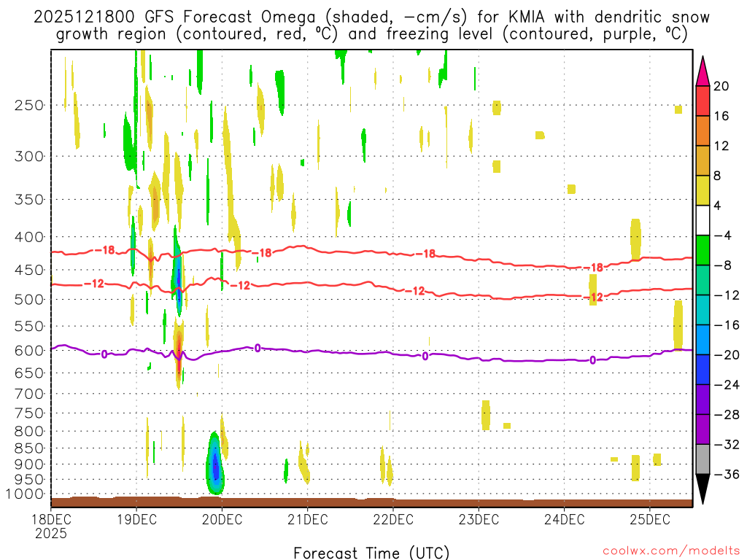Click the Forecast Time (UTC) axis title
Viewport: 747px width, 560px height.
pyautogui.click(x=371, y=553)
